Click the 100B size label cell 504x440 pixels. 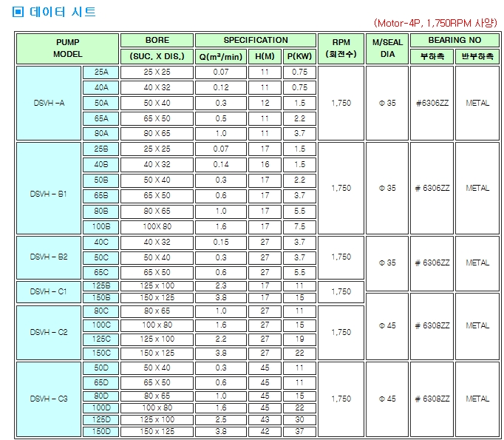(101, 226)
